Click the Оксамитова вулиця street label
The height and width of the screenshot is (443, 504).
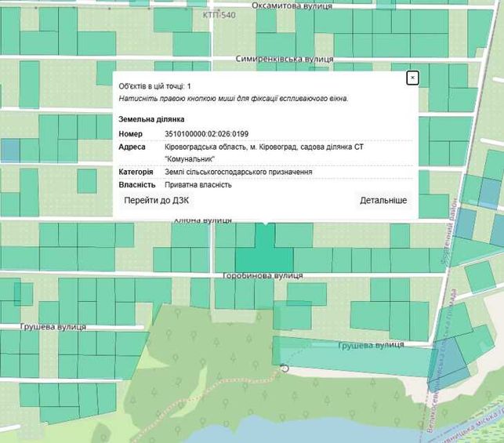coord(292,5)
